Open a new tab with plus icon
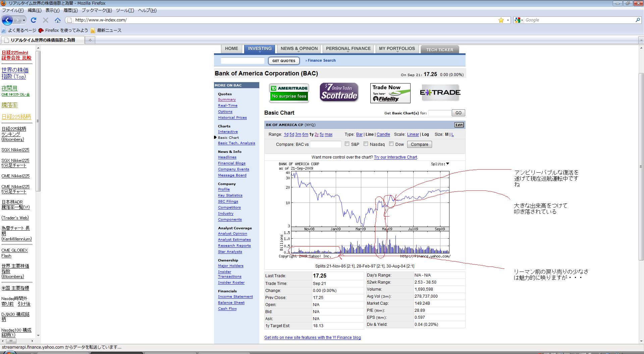Viewport: 644px width, 354px height. pyautogui.click(x=90, y=40)
